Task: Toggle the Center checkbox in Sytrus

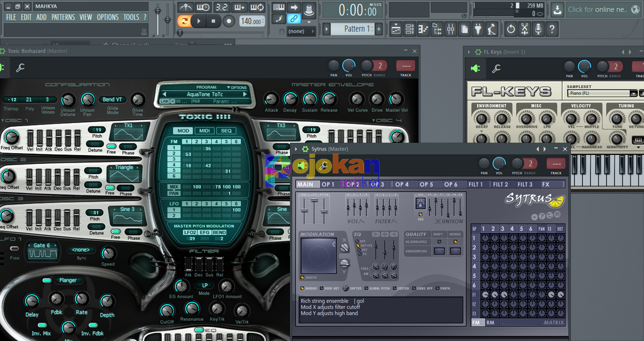Action: tap(394, 288)
